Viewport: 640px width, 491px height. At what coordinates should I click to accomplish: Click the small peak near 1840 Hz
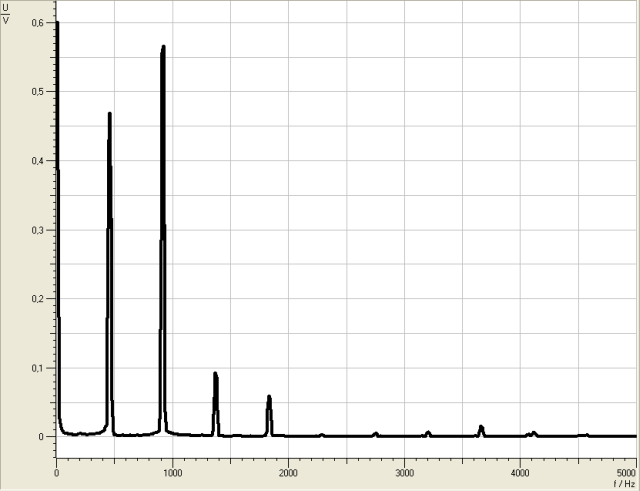269,399
